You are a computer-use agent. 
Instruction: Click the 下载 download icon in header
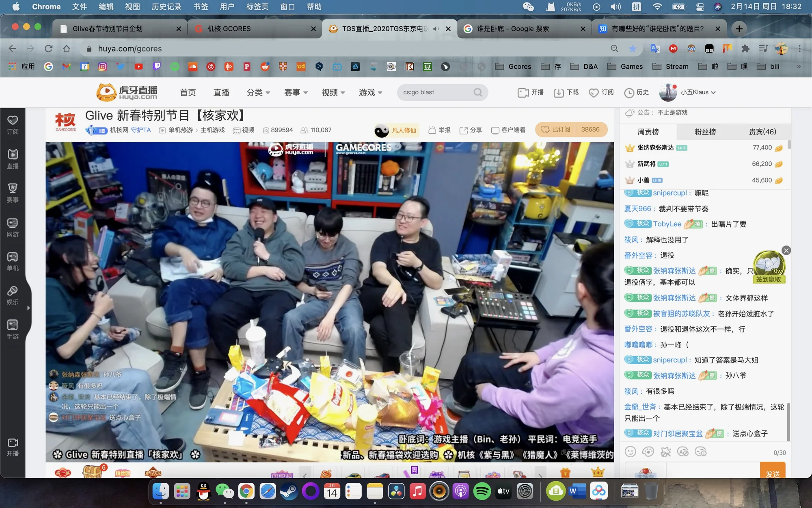(559, 93)
